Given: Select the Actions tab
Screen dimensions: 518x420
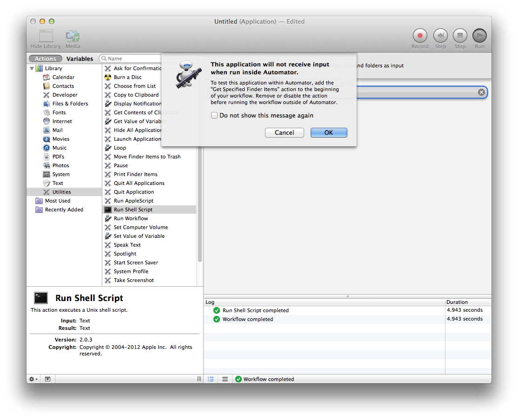Looking at the screenshot, I should [46, 59].
